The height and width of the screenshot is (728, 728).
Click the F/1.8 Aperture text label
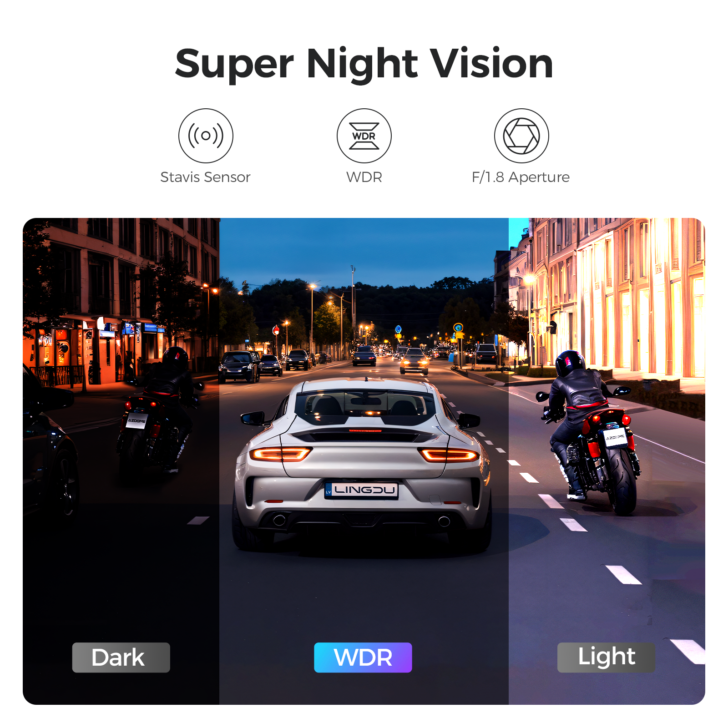coord(521,177)
